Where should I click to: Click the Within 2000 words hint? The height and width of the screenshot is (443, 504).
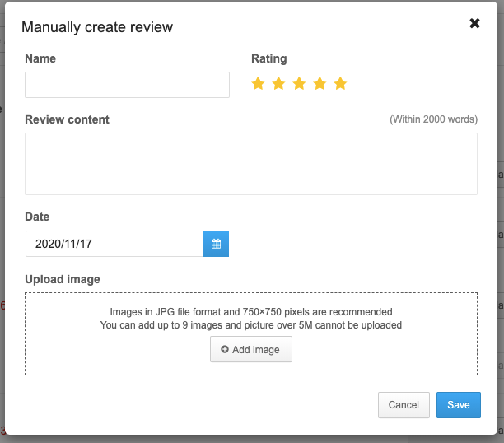pyautogui.click(x=433, y=119)
